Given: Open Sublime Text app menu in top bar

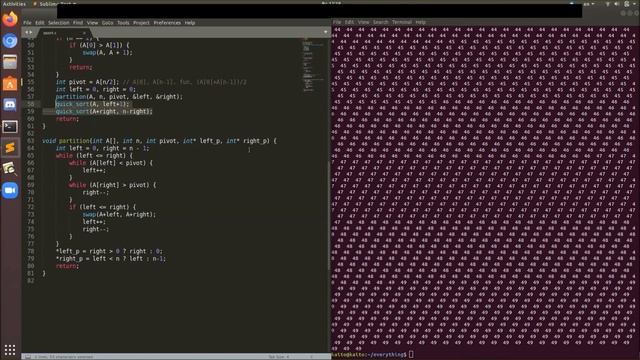Looking at the screenshot, I should [x=54, y=4].
